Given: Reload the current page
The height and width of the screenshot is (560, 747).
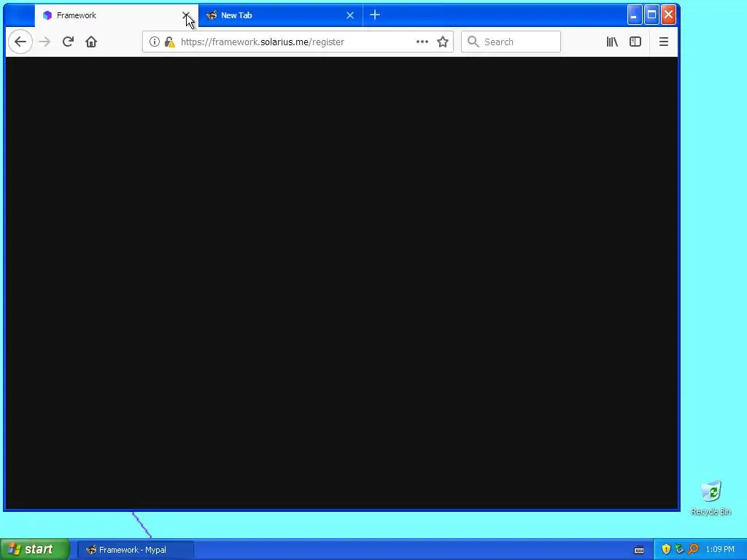Looking at the screenshot, I should 68,42.
